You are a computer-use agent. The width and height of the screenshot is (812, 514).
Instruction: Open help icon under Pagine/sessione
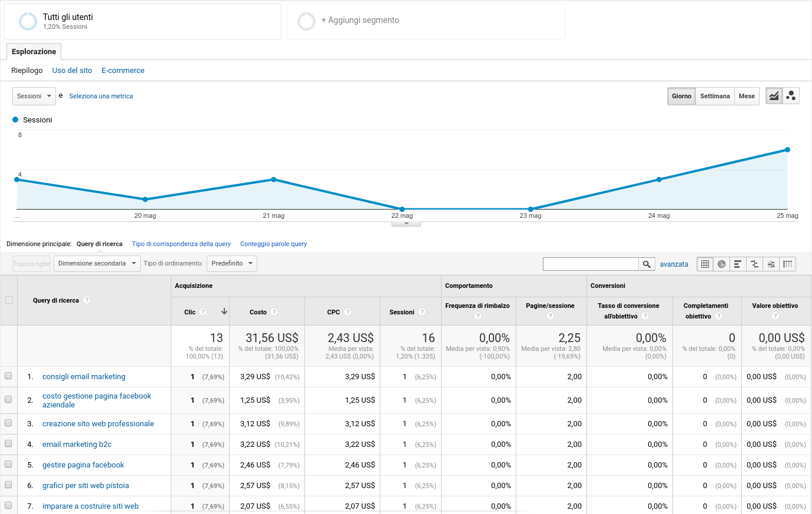click(x=550, y=316)
